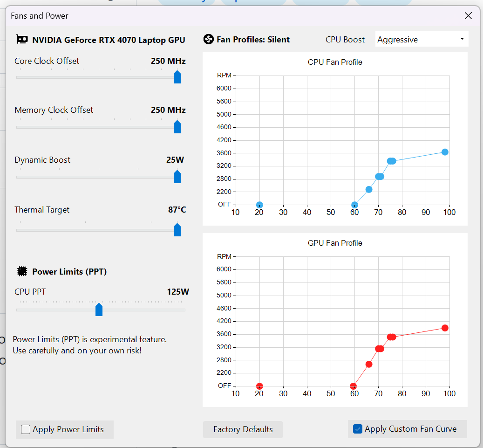Click the GPU fan point near 60 degrees
This screenshot has height=448, width=483.
click(354, 386)
